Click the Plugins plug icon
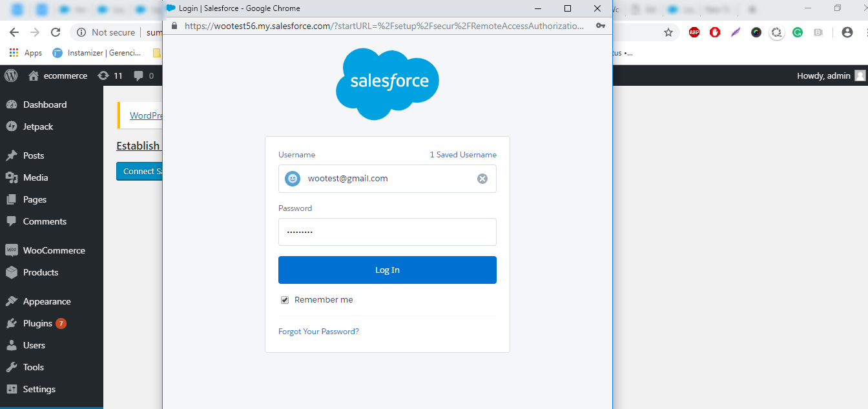This screenshot has height=409, width=868. (x=11, y=323)
